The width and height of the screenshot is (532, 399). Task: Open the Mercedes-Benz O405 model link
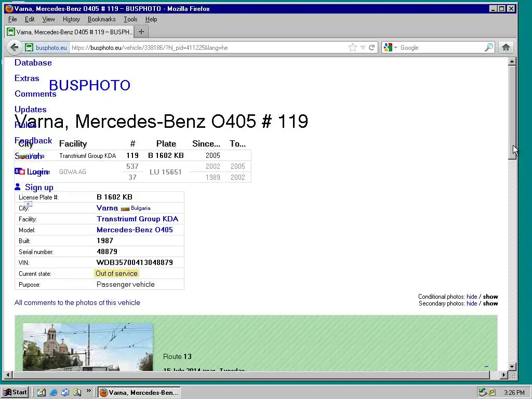point(135,230)
